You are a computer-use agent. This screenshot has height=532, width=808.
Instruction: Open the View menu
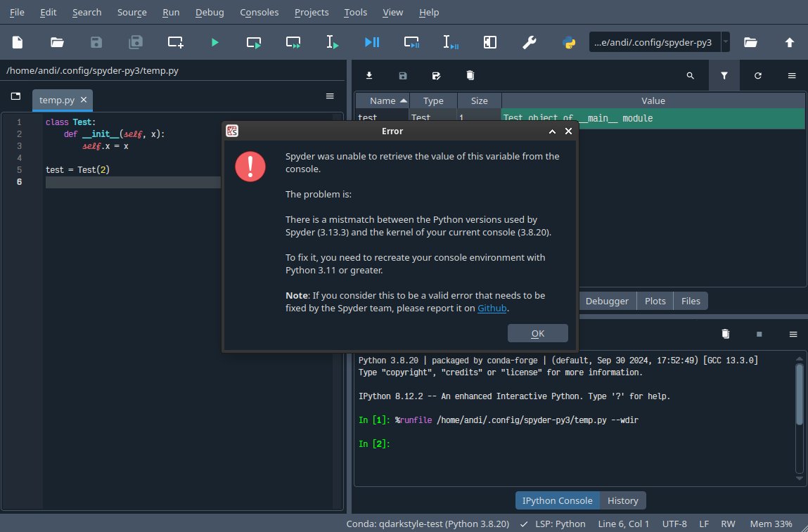[392, 13]
